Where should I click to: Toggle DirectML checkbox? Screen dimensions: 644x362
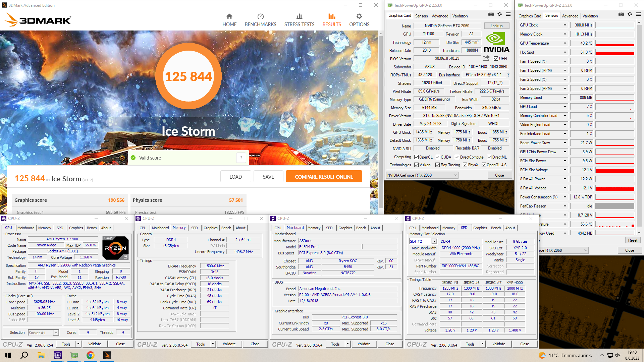(x=489, y=157)
